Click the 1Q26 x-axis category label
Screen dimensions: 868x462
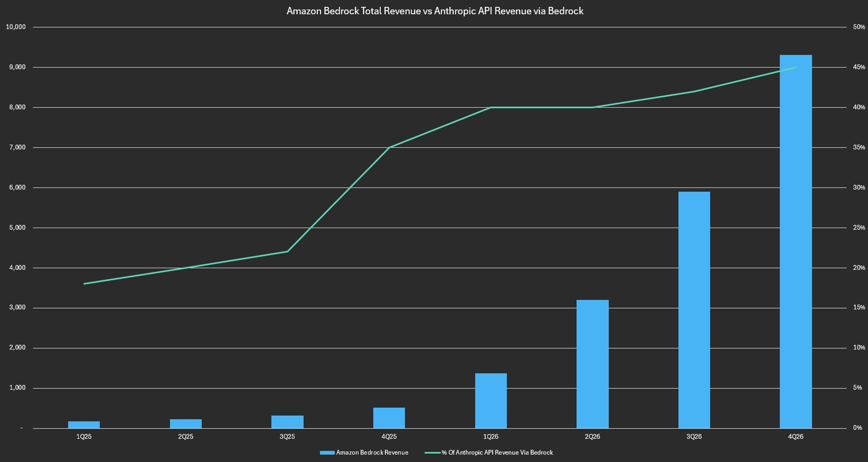click(490, 437)
